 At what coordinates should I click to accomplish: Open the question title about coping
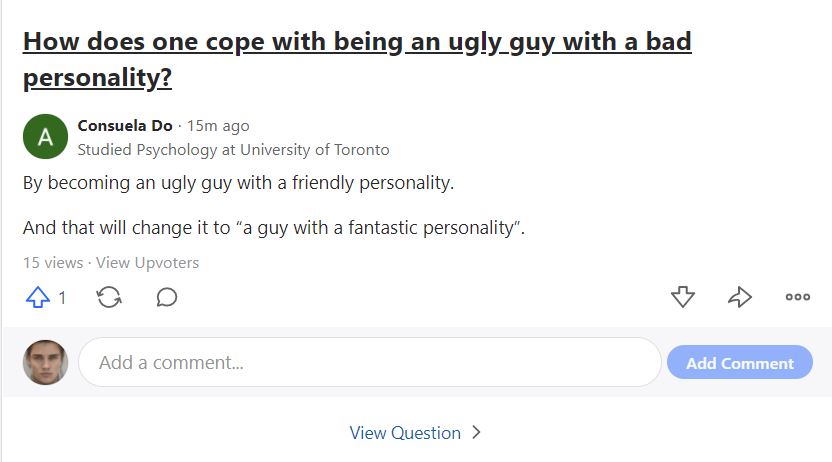[x=357, y=59]
